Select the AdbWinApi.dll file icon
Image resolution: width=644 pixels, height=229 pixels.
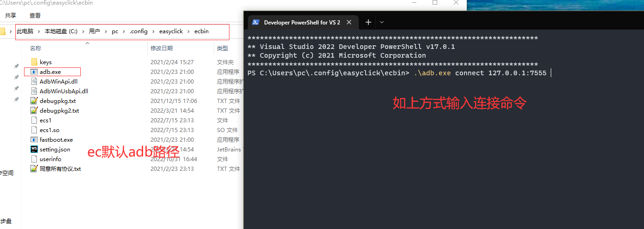tap(34, 81)
